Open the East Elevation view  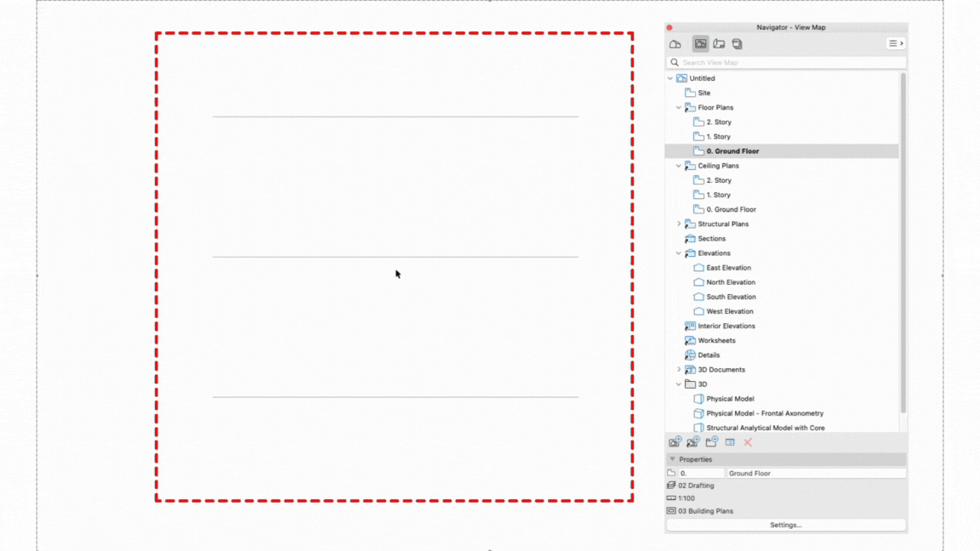pos(729,267)
